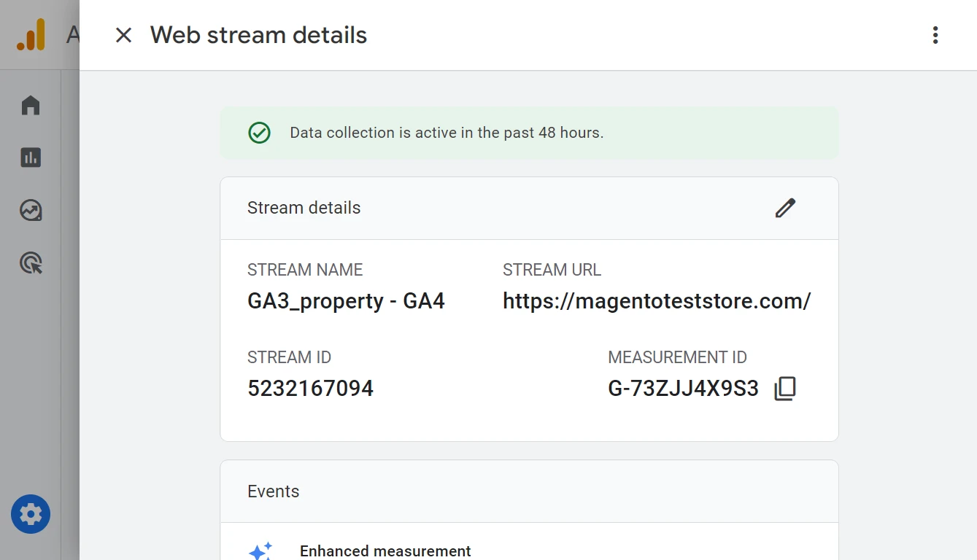Screen dimensions: 977x560
Task: Close the Web stream details panel
Action: pos(124,35)
